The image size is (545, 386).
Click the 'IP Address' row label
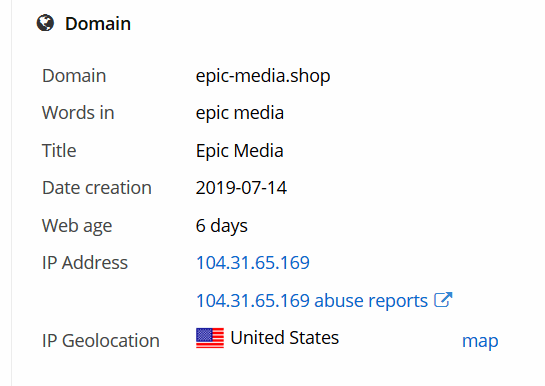tap(85, 263)
